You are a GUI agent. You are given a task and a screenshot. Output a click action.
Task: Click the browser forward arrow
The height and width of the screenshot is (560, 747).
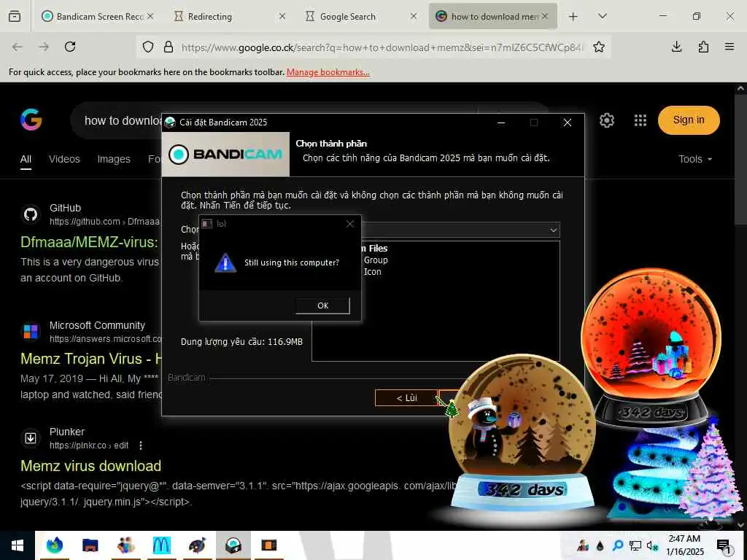(x=44, y=47)
